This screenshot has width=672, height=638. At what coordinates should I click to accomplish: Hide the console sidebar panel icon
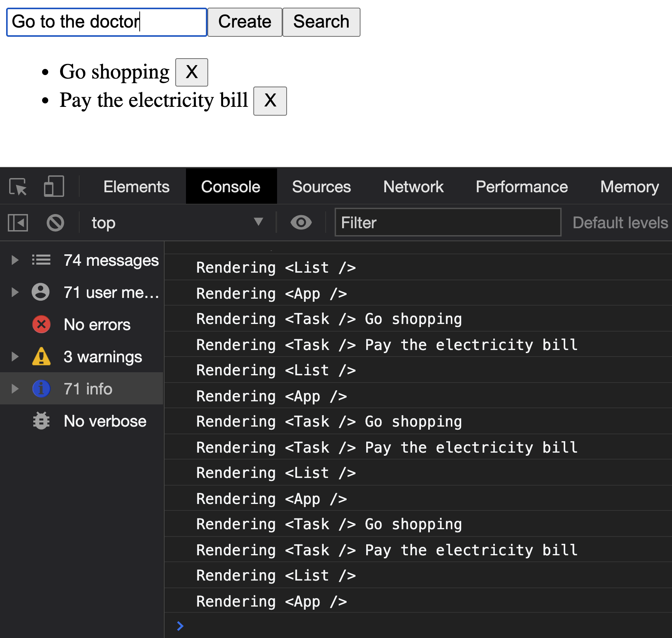click(18, 222)
